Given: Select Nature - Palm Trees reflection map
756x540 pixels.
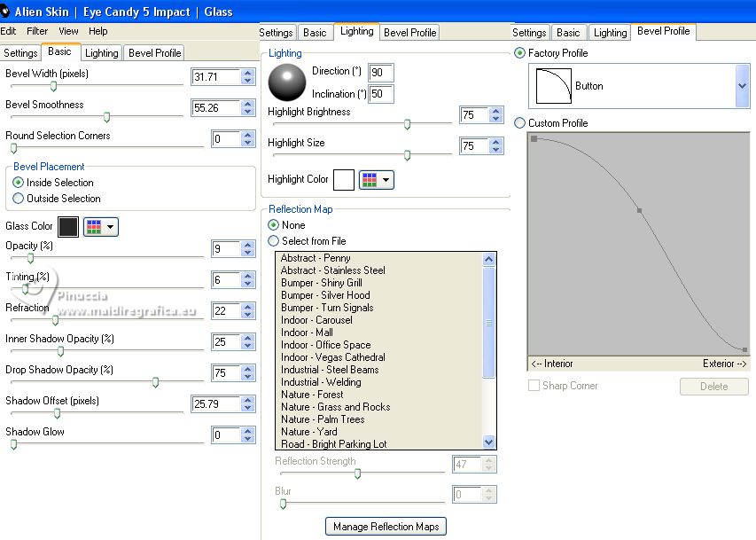Looking at the screenshot, I should 323,419.
